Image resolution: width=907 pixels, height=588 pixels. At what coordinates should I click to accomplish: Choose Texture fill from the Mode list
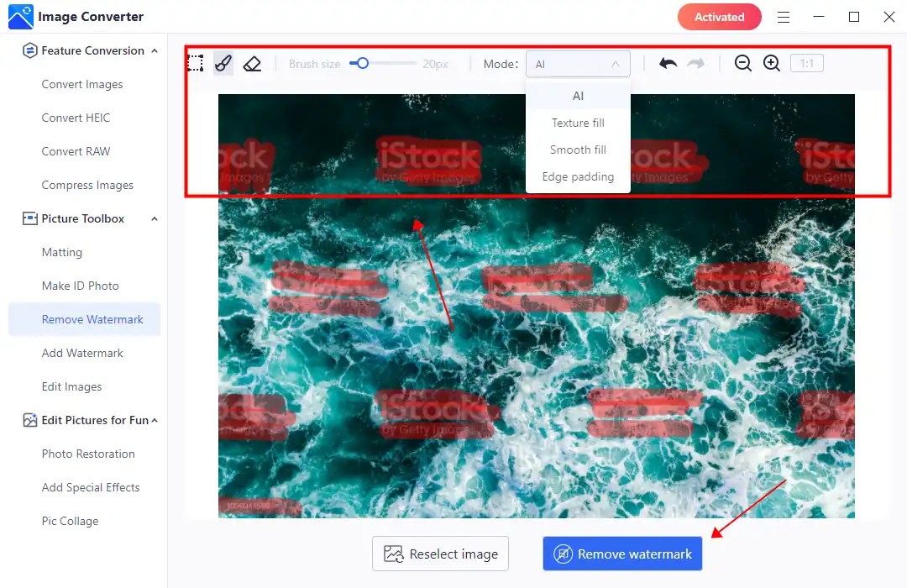pyautogui.click(x=578, y=123)
